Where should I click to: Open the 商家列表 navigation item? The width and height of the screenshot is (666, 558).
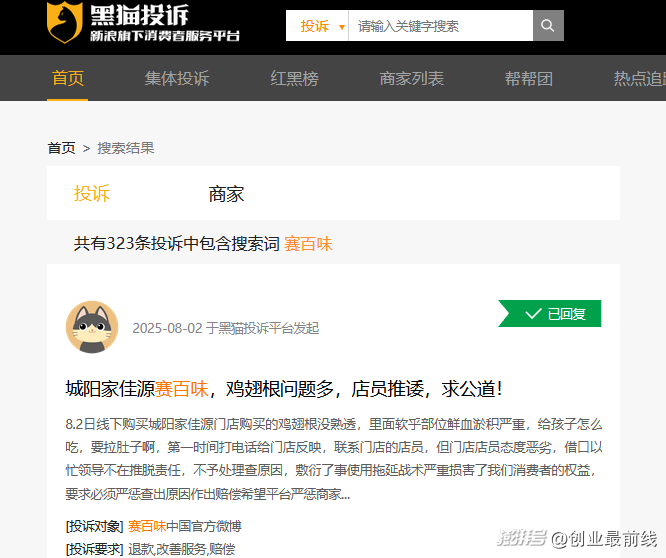412,78
